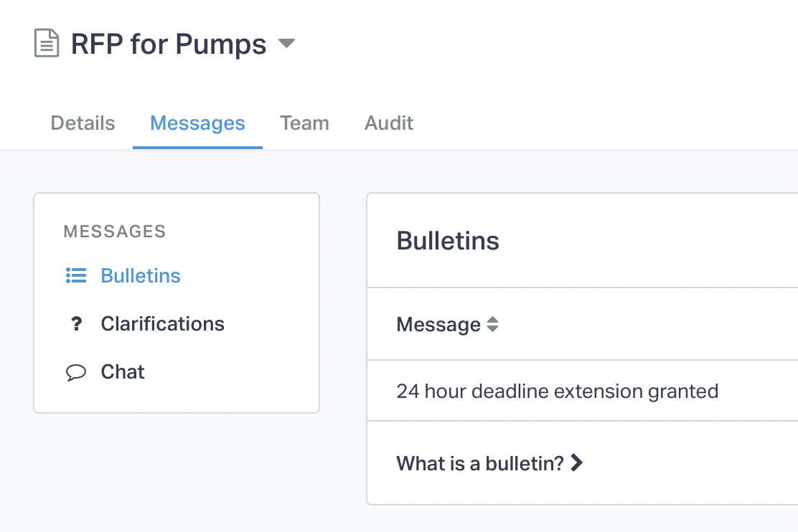
Task: Open the 24 hour deadline extension granted bulletin
Action: click(558, 391)
